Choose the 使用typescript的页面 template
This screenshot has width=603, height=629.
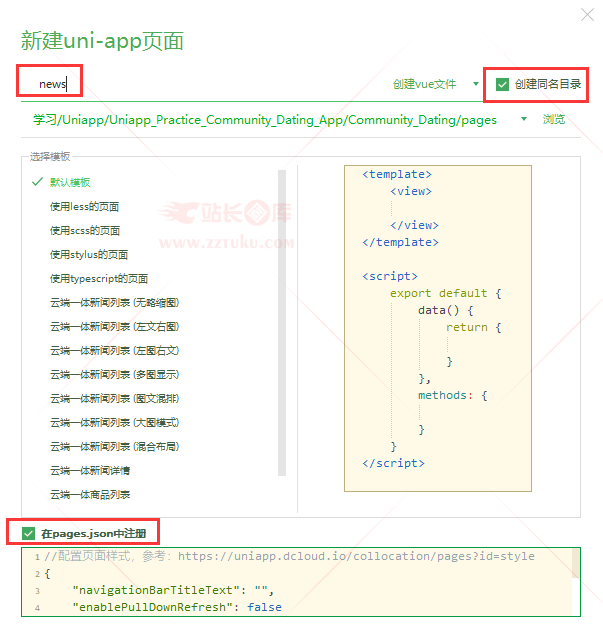99,278
